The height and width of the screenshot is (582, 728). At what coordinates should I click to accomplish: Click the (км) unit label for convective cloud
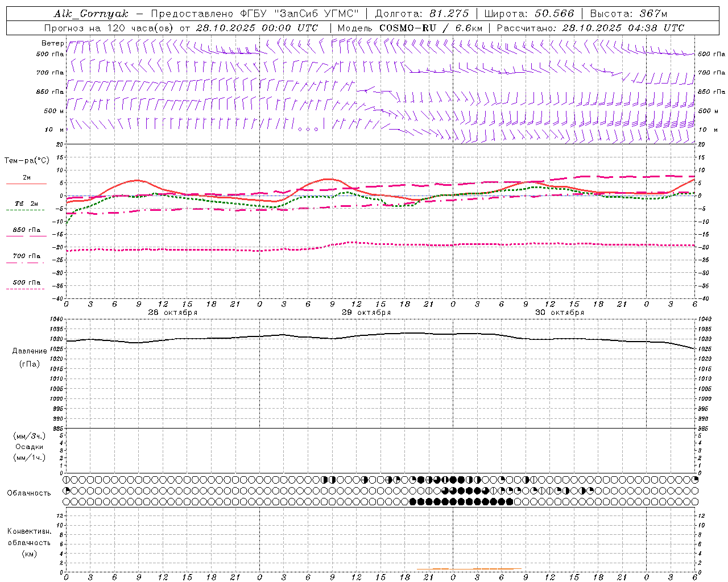(x=30, y=554)
